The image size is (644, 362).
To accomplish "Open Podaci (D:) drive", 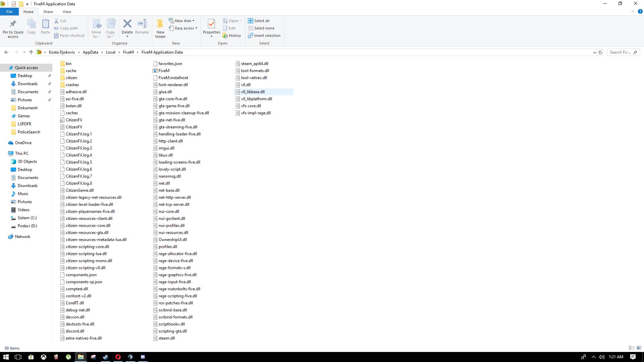I will tap(28, 226).
